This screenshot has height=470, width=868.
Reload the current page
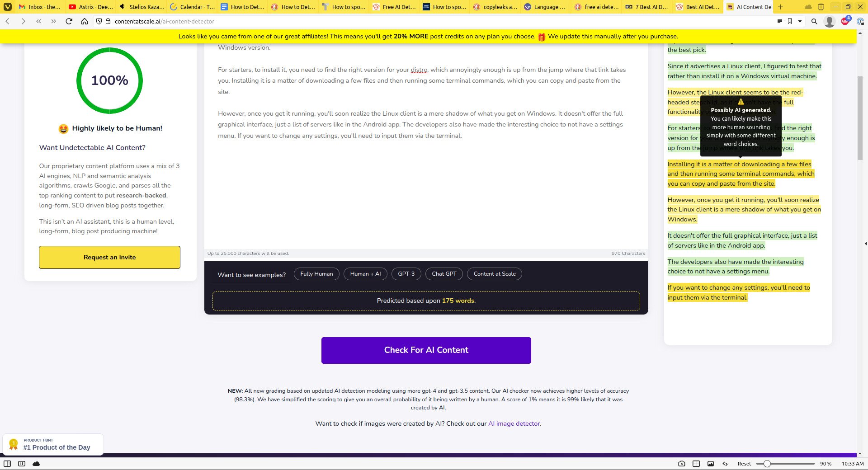click(69, 21)
